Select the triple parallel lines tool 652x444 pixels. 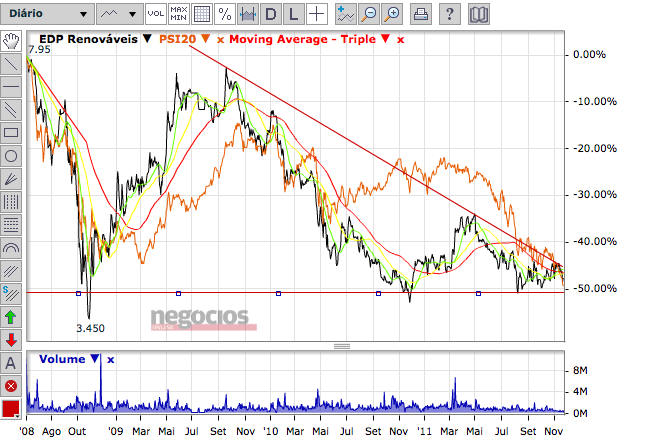click(11, 271)
